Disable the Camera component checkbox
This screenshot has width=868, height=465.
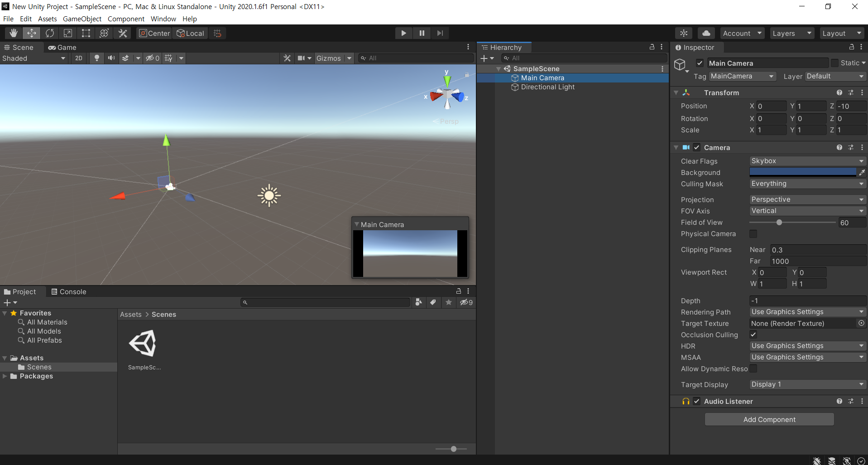tap(697, 147)
